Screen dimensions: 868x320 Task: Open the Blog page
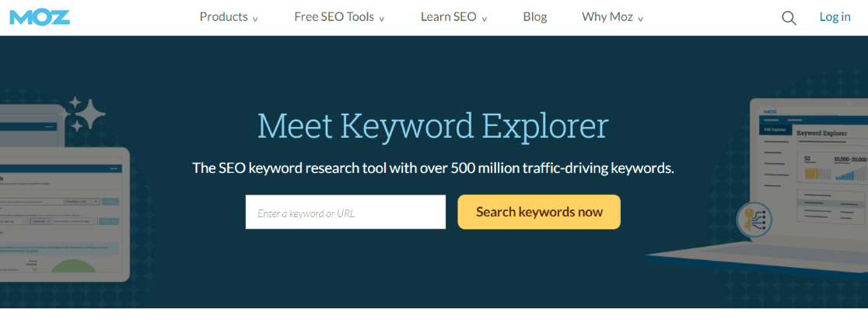(535, 17)
